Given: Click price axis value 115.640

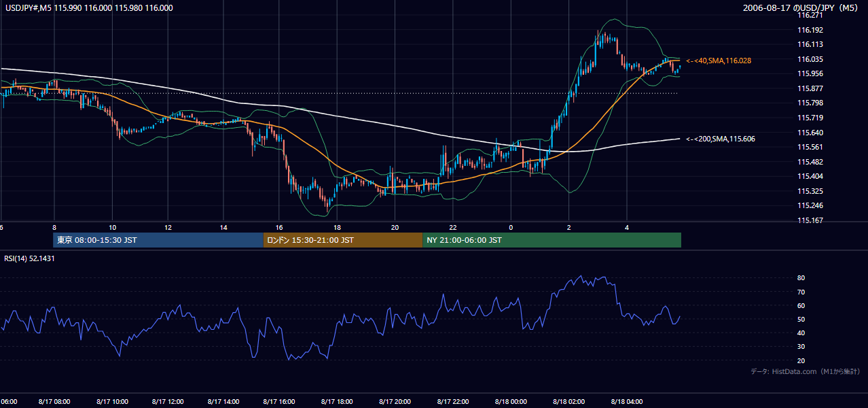Looking at the screenshot, I should (810, 133).
